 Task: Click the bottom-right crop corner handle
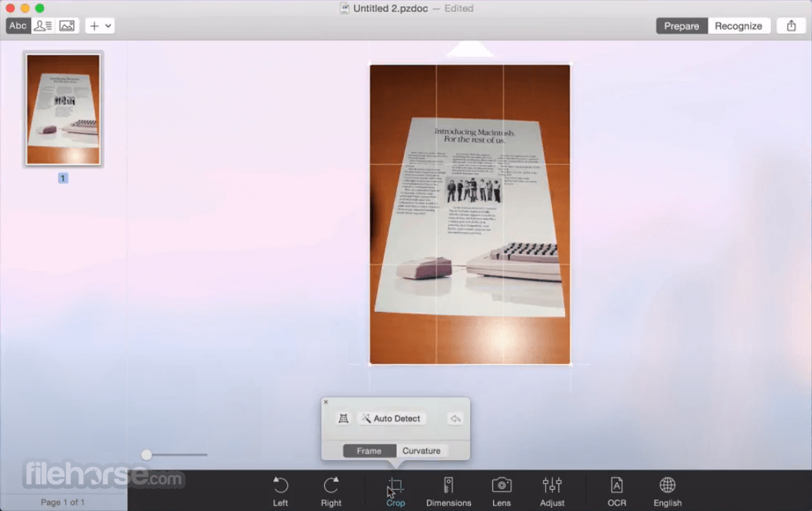pos(570,364)
